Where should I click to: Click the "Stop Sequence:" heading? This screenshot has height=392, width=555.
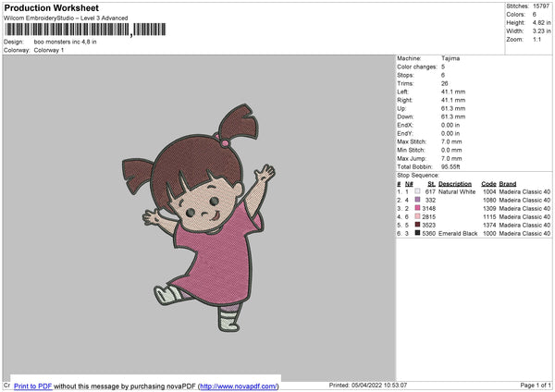coord(418,175)
